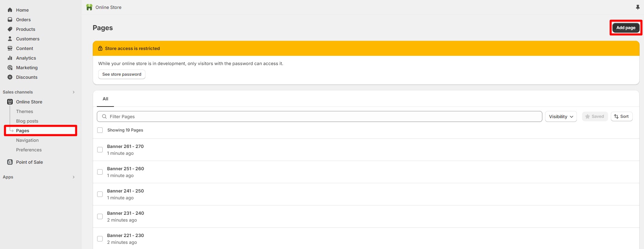Click See store password button
The image size is (644, 249).
[x=122, y=74]
